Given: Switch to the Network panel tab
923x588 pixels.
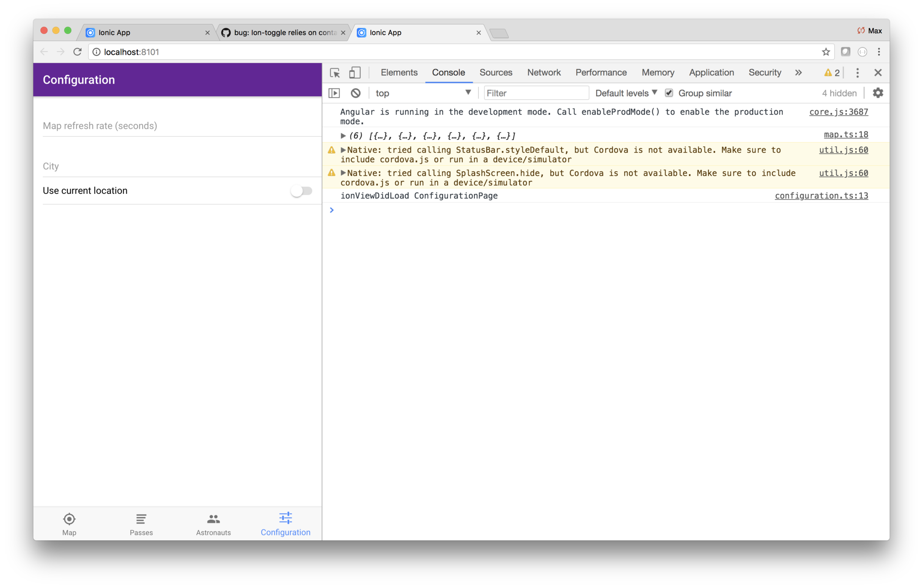Looking at the screenshot, I should 544,73.
